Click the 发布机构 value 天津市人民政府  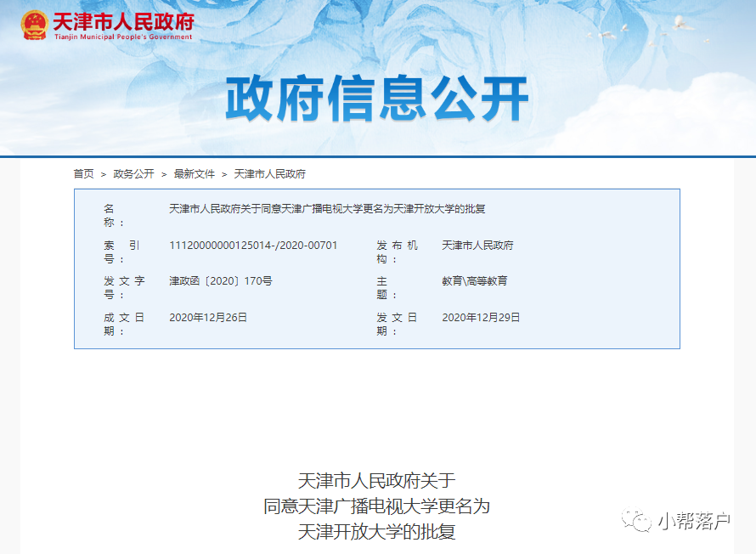tap(477, 246)
